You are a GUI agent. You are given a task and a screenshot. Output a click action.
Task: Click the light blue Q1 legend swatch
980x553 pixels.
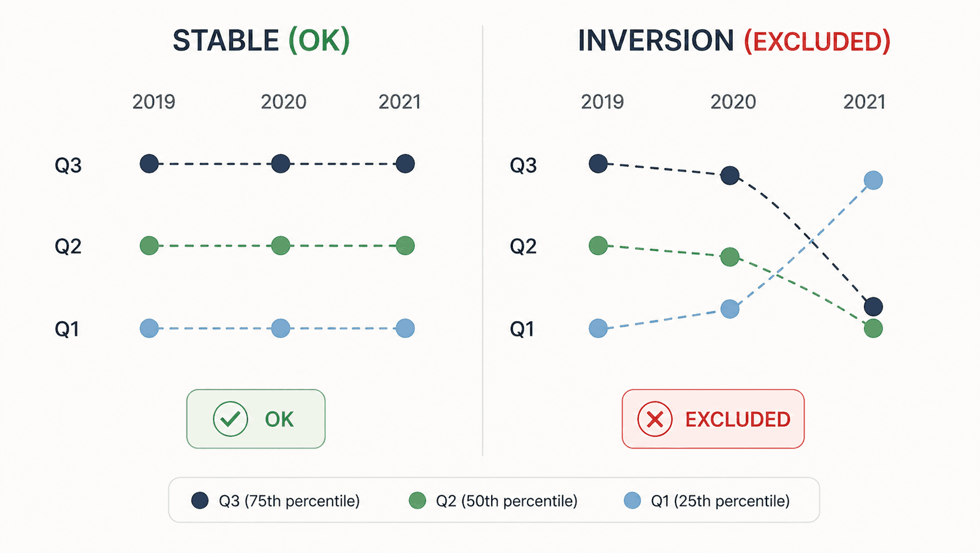point(632,501)
